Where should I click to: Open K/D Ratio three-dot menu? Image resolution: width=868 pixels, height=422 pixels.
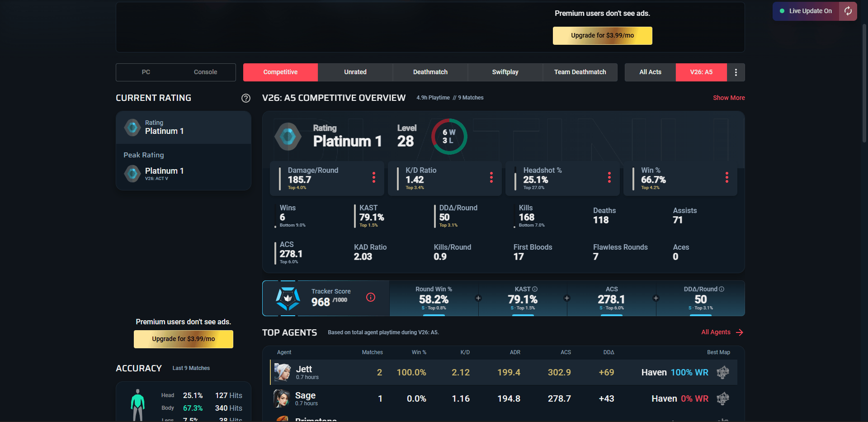click(x=491, y=177)
